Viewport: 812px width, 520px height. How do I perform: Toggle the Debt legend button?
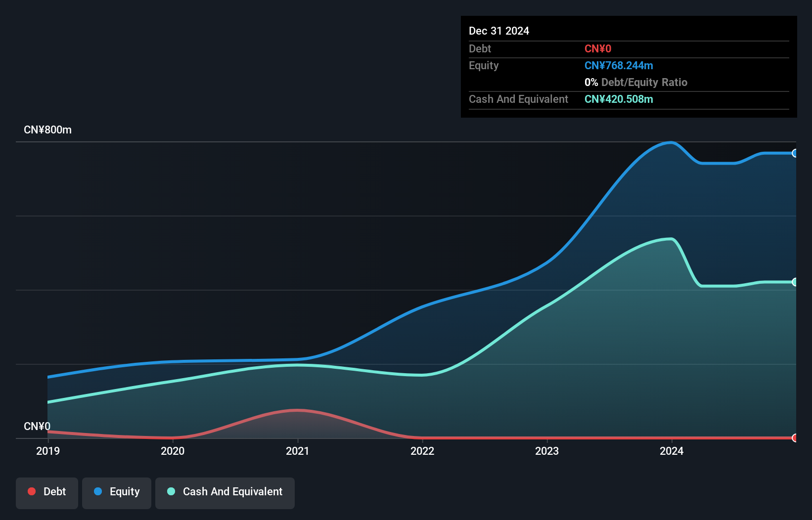coord(47,493)
